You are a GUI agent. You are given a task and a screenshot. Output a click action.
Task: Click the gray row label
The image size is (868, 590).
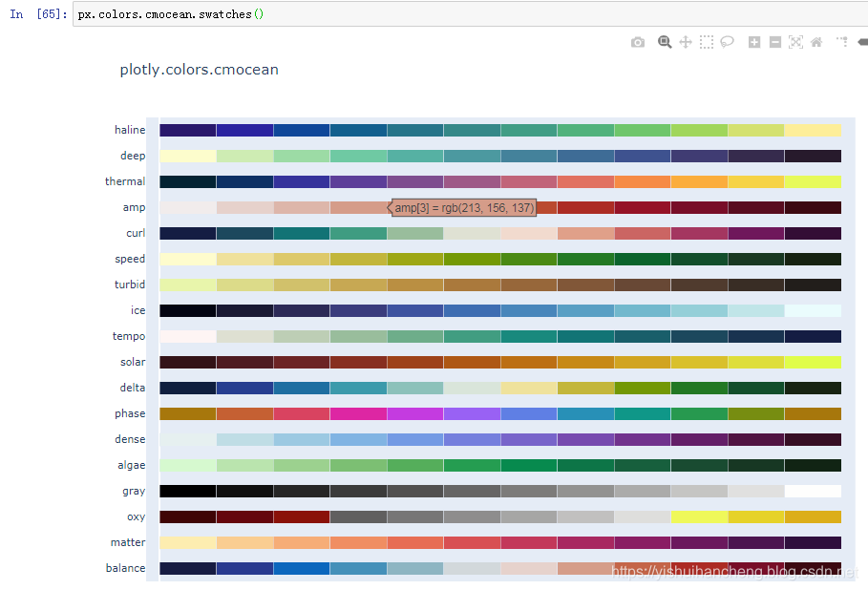point(134,492)
